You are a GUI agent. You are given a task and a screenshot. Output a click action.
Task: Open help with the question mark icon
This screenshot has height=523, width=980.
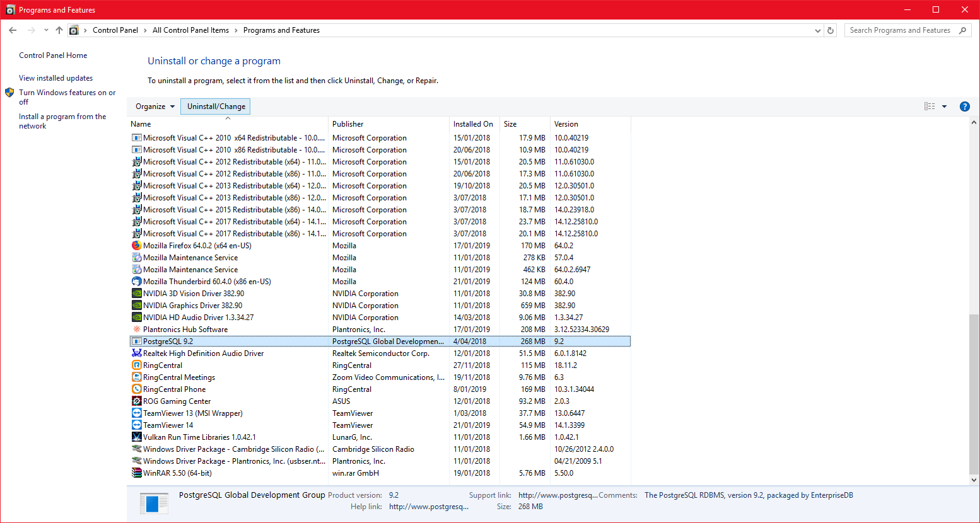pos(964,106)
